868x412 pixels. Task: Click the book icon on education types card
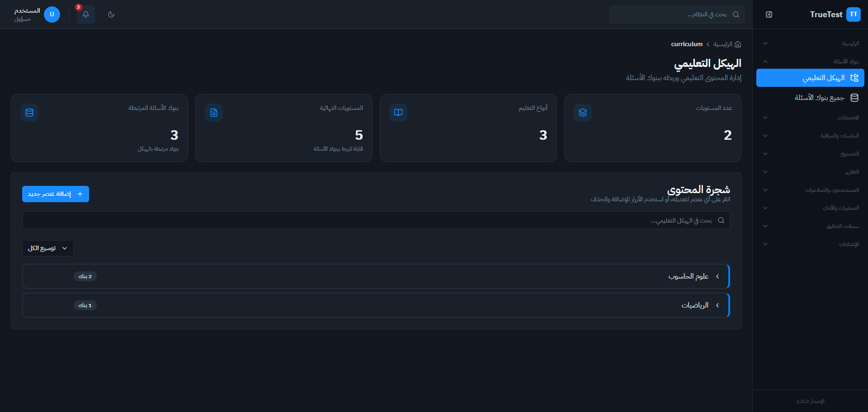point(398,113)
